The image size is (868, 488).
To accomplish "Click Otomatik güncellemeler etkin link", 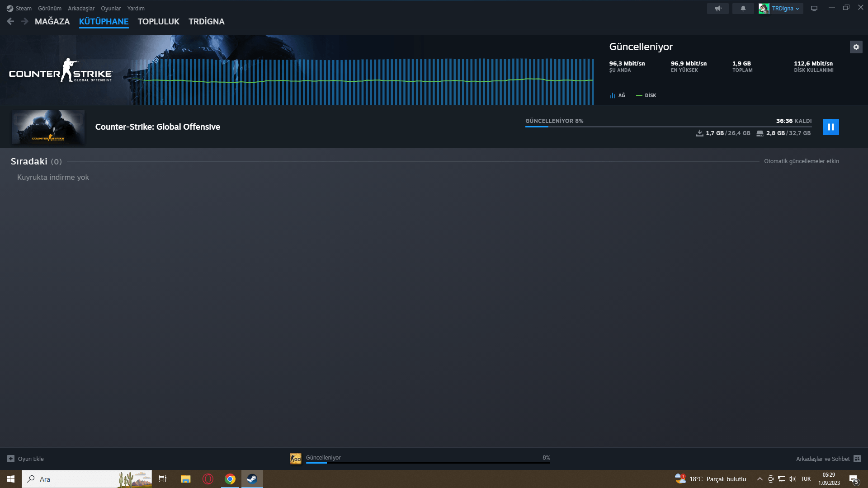I will [x=802, y=161].
